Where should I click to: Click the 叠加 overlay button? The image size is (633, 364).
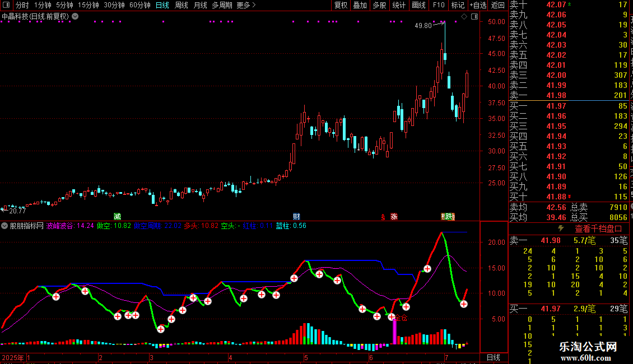pyautogui.click(x=360, y=5)
